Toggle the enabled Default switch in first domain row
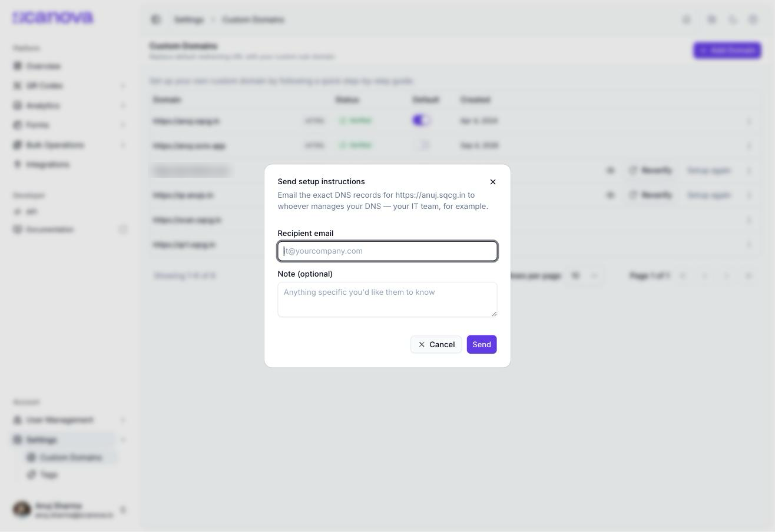This screenshot has width=775, height=532. point(422,120)
